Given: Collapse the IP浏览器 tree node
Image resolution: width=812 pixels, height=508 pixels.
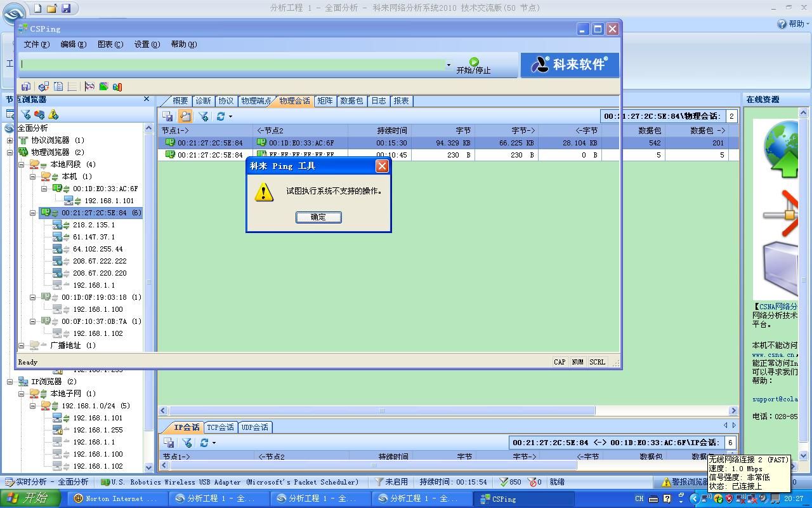Looking at the screenshot, I should coord(10,382).
